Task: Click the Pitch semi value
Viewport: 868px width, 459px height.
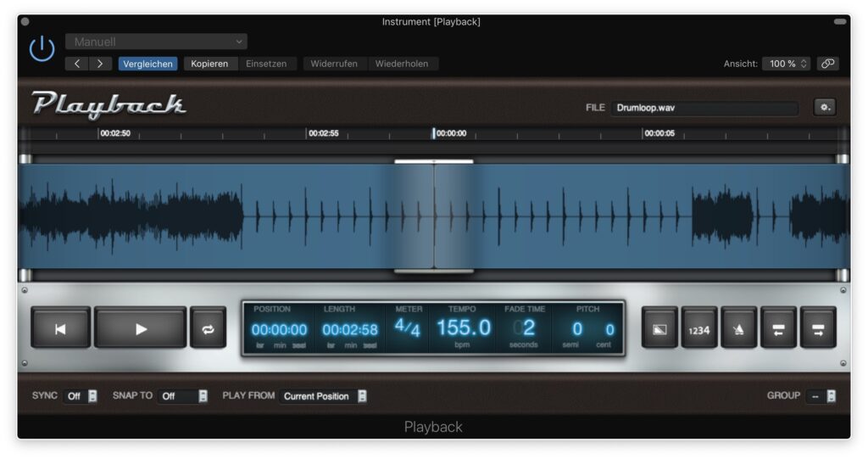Action: point(576,329)
